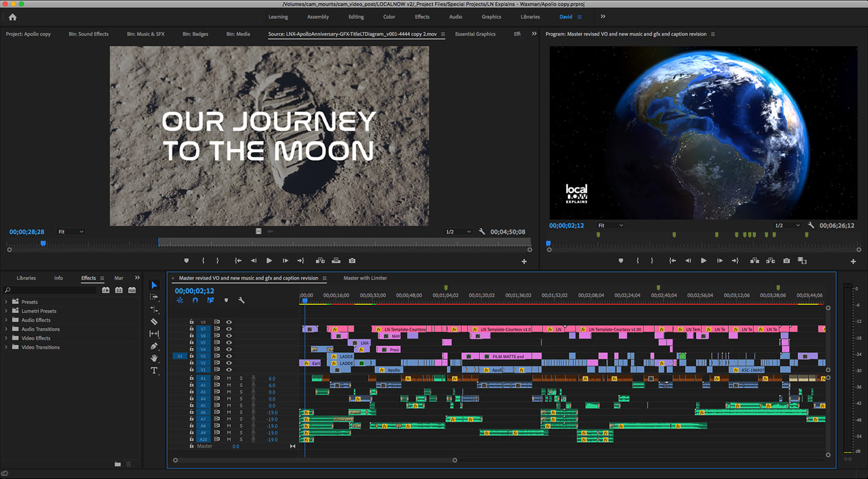The image size is (868, 479).
Task: Click Lift button in Program monitor
Action: [754, 261]
